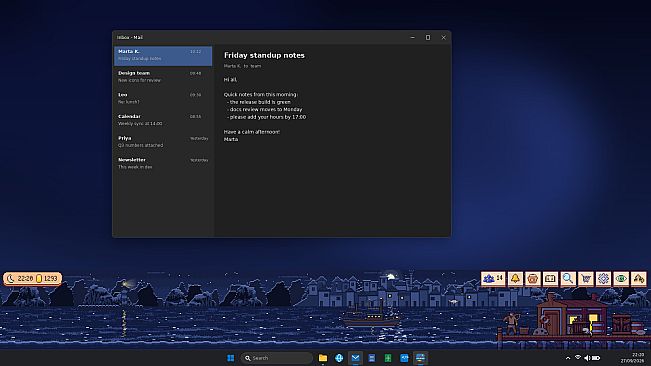Click the volume speaker tray icon

tap(587, 358)
